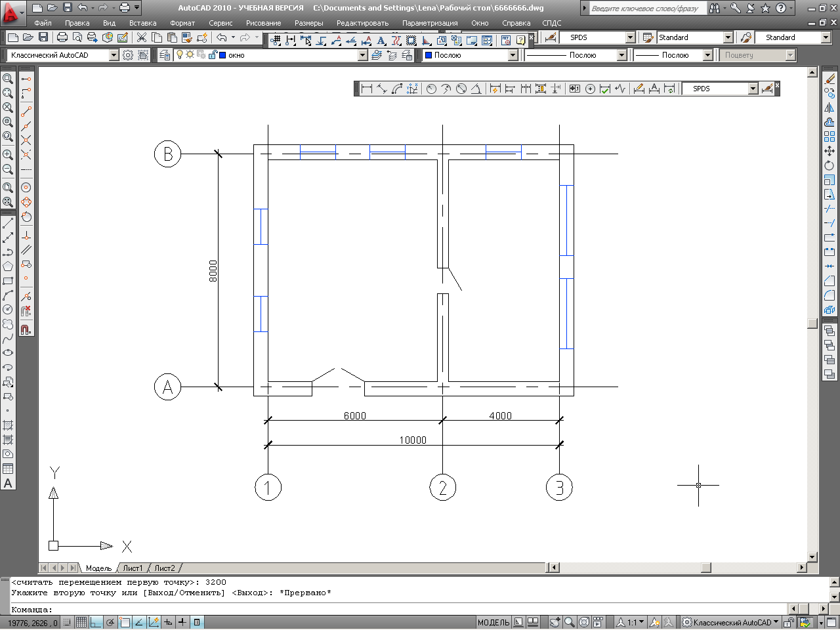Click Save icon in Standard toolbar

[x=43, y=37]
